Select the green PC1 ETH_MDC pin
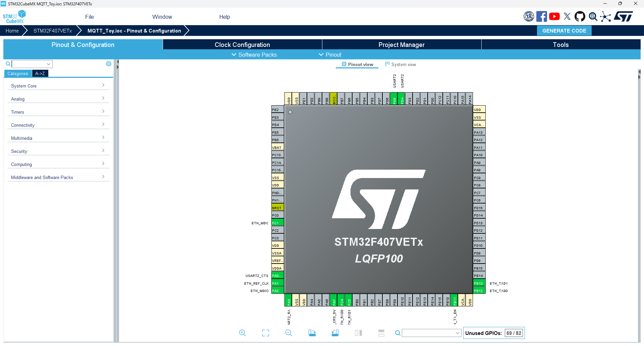644x346 pixels. (x=278, y=223)
